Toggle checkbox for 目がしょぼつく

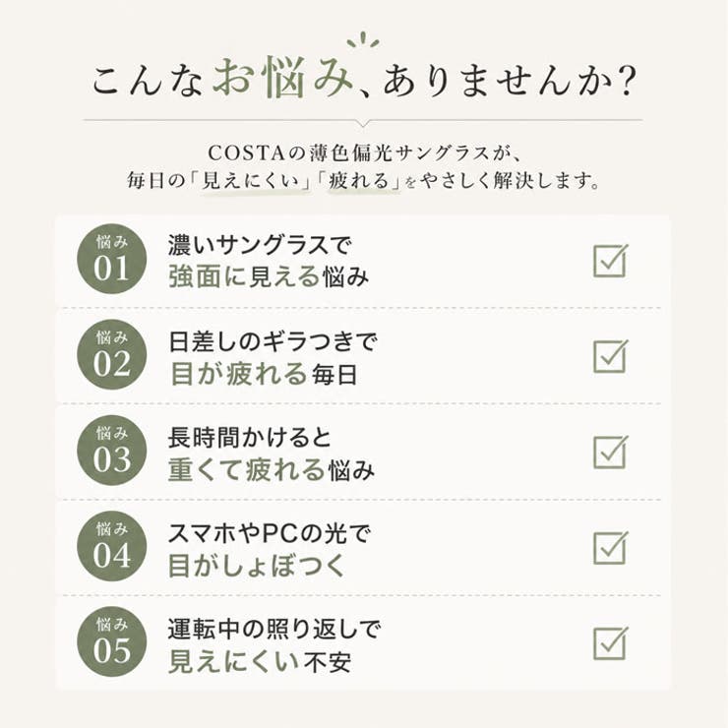[x=611, y=548]
